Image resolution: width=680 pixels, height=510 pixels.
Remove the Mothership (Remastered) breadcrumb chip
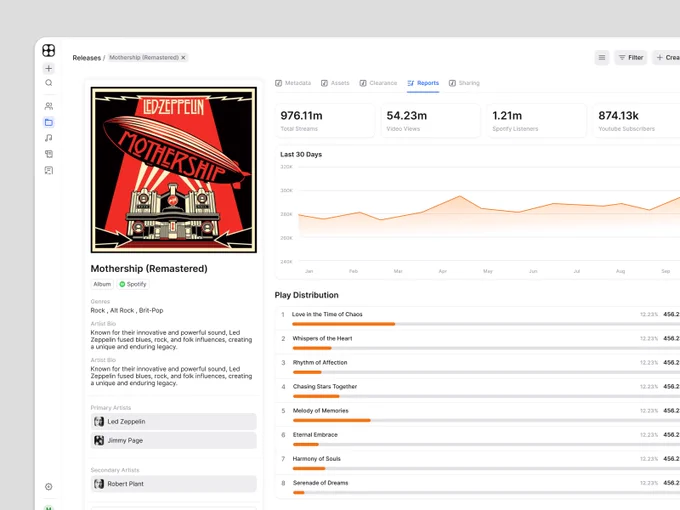183,57
